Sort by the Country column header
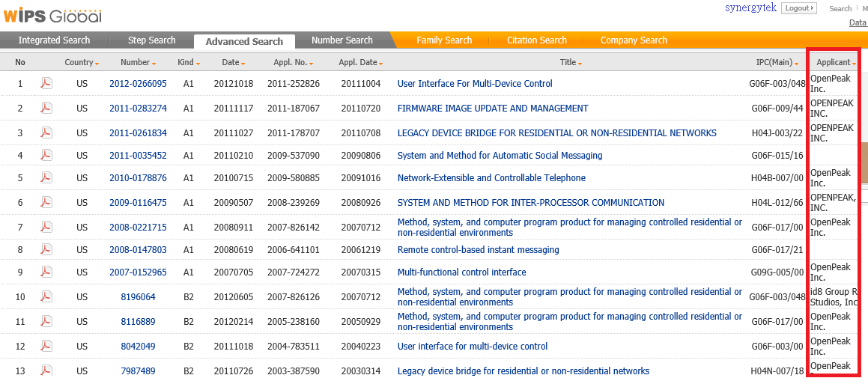Viewport: 868px width, 384px height. [x=82, y=63]
